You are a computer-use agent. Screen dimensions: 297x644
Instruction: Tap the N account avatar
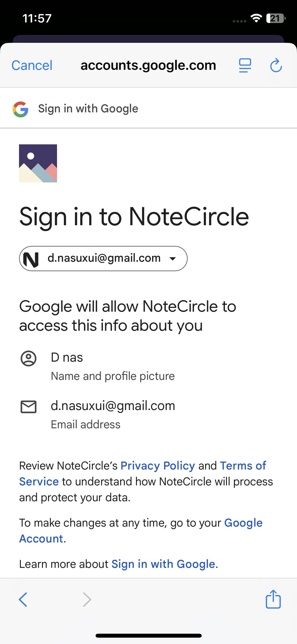coord(31,259)
